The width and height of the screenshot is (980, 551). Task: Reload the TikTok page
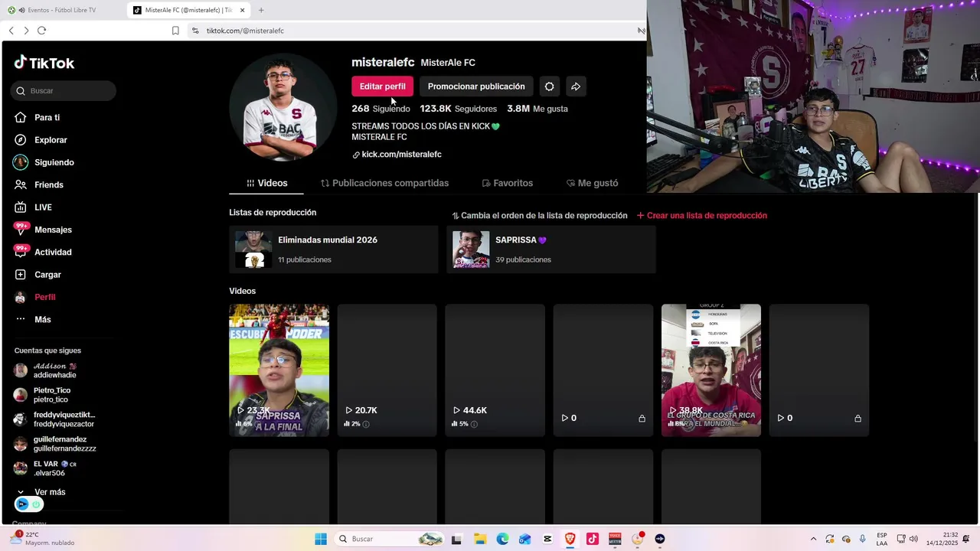pos(41,31)
